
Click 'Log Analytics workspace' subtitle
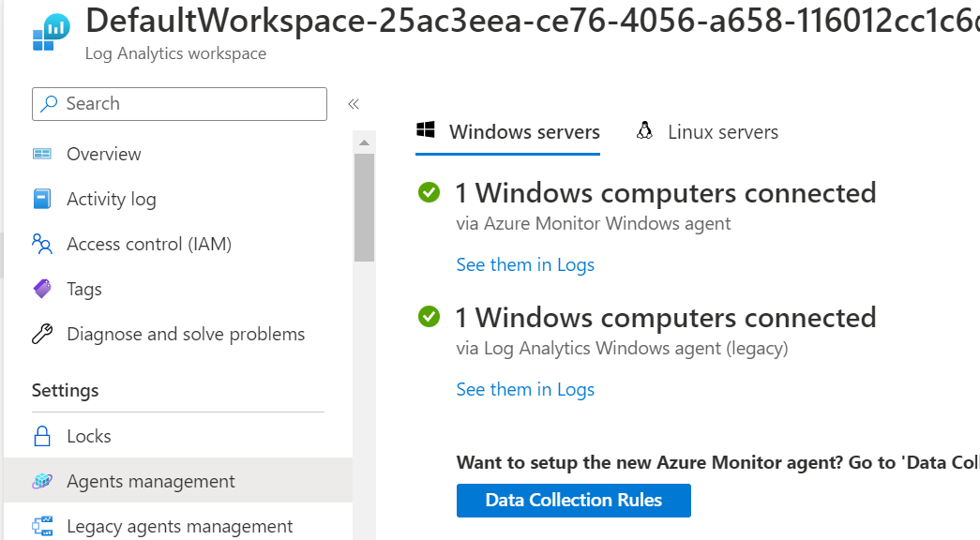[175, 53]
